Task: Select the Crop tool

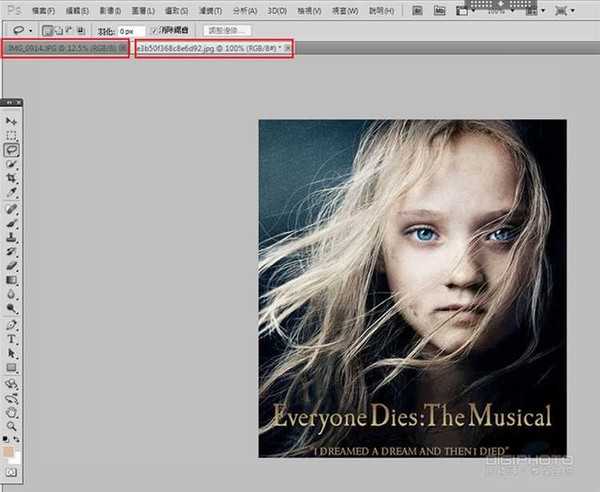Action: pyautogui.click(x=12, y=177)
